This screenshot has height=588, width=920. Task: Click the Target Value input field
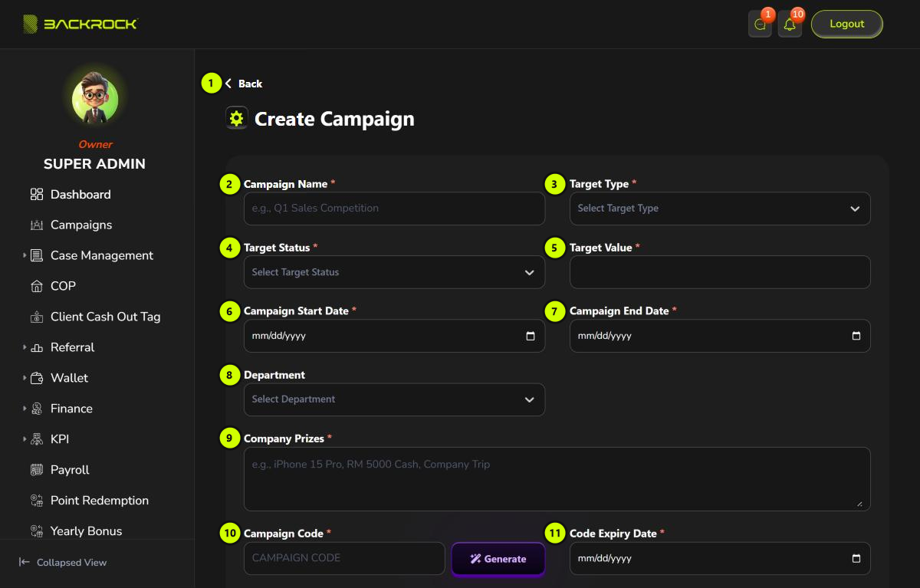720,272
